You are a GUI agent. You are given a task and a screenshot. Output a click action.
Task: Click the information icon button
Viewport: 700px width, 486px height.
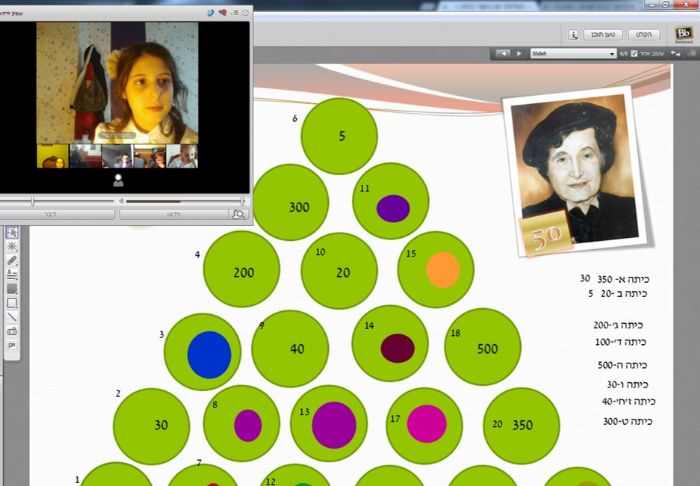[x=573, y=34]
